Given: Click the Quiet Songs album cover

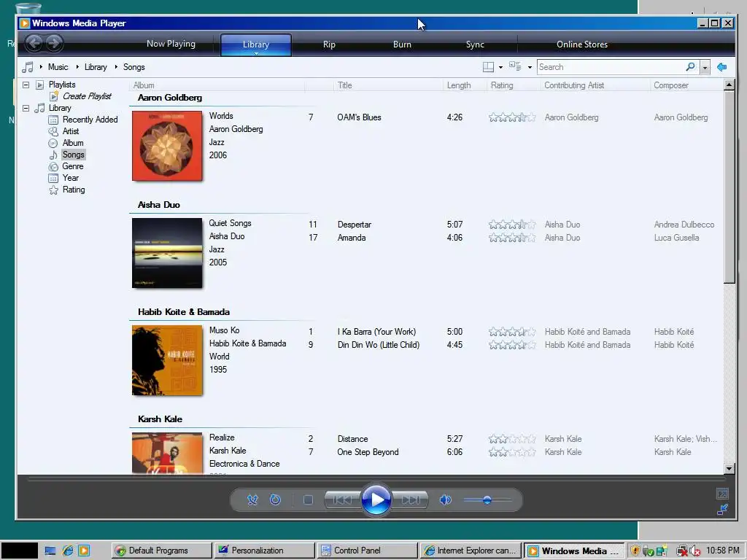Looking at the screenshot, I should coord(167,253).
